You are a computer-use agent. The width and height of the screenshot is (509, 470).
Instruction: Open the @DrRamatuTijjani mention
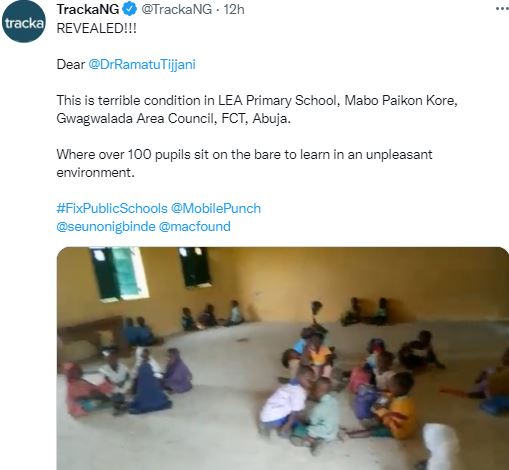coord(142,64)
